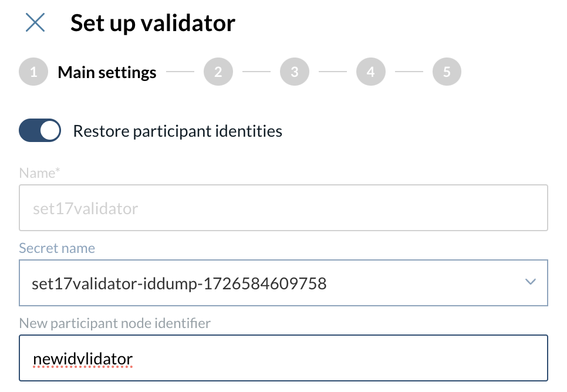Jump to step 2 in wizard

(x=218, y=72)
